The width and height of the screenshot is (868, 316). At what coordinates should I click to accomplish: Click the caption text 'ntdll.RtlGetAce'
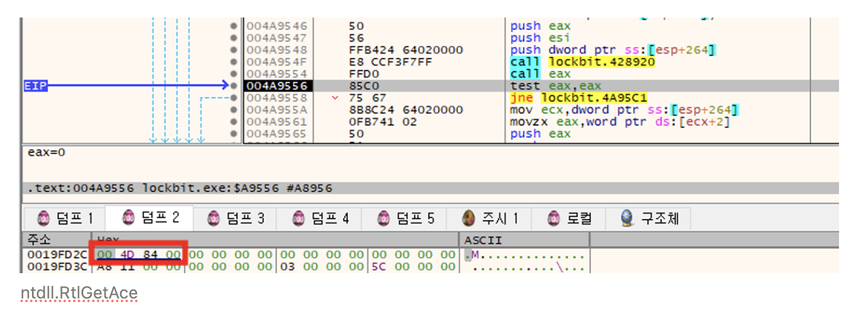pyautogui.click(x=79, y=294)
